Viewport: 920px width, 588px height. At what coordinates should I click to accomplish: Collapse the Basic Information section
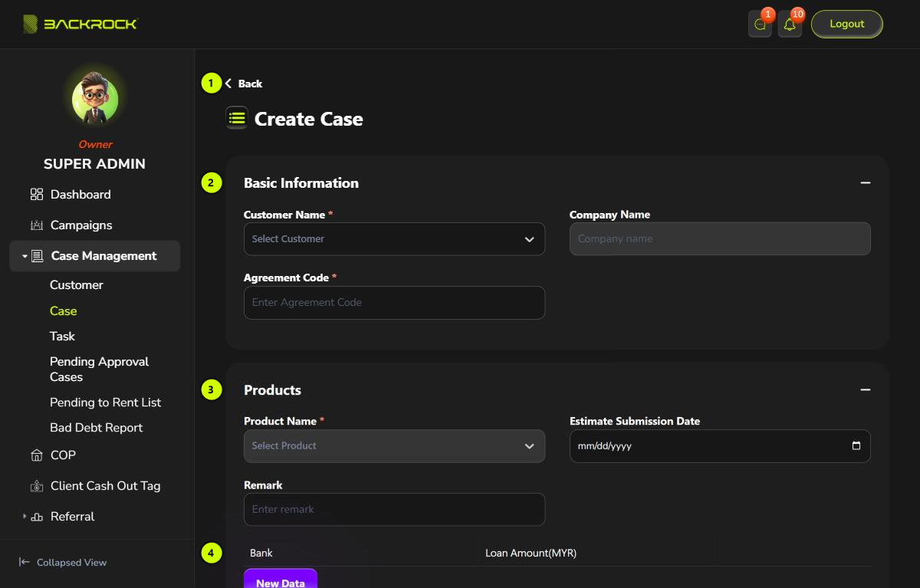pos(865,183)
